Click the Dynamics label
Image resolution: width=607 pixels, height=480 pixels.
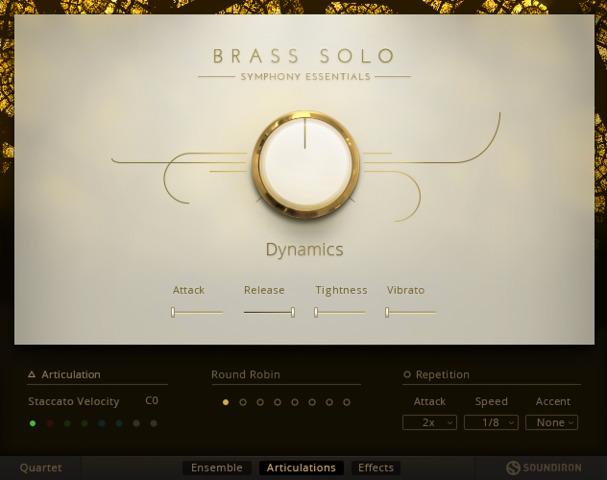(304, 250)
